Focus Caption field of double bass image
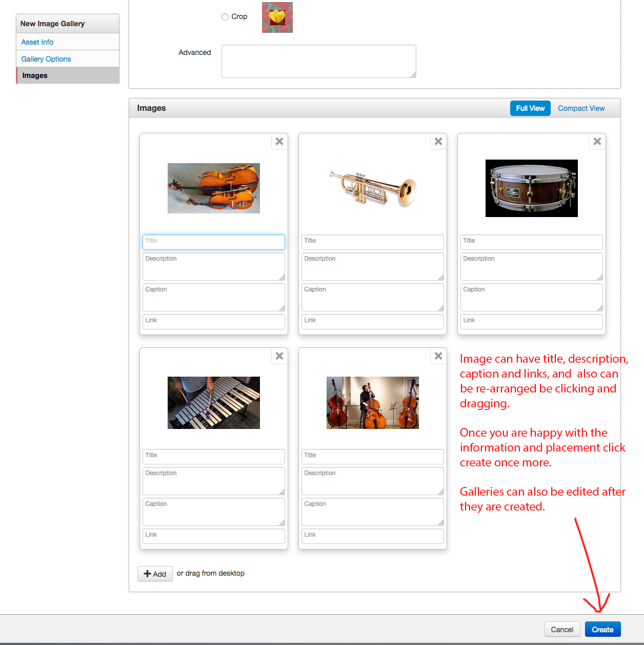644x645 pixels. 373,512
